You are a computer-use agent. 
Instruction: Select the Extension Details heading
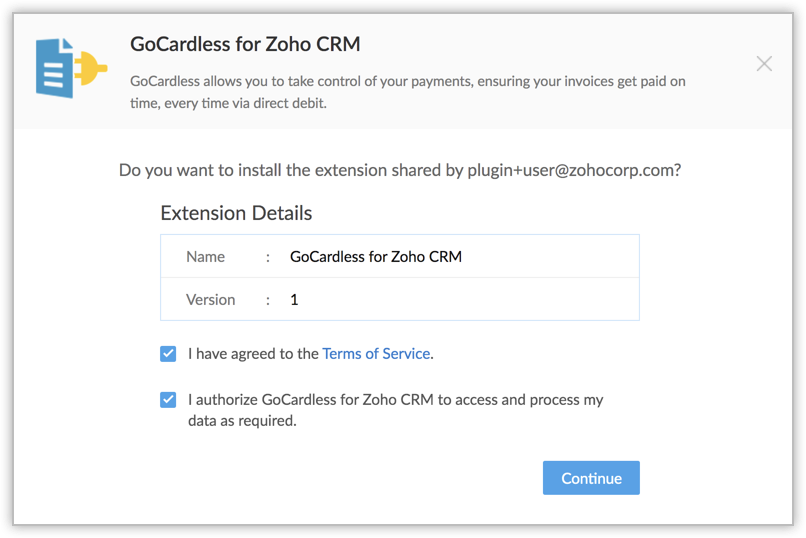click(236, 213)
